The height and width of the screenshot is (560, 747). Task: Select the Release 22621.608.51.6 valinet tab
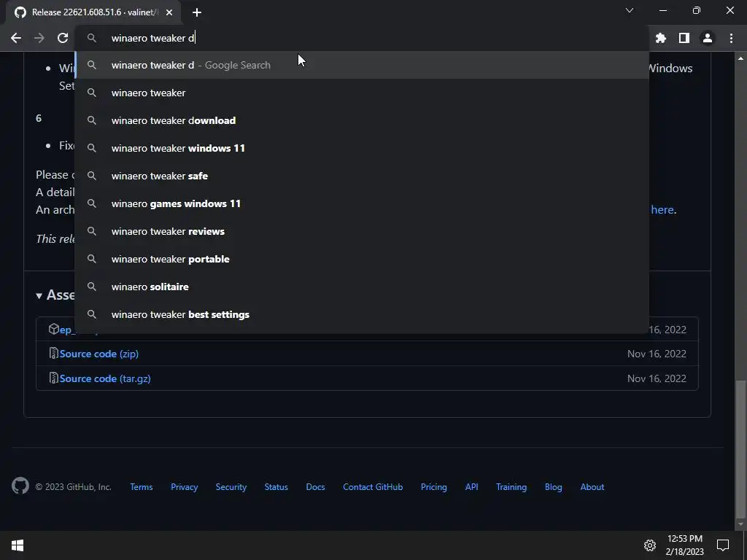tap(93, 12)
